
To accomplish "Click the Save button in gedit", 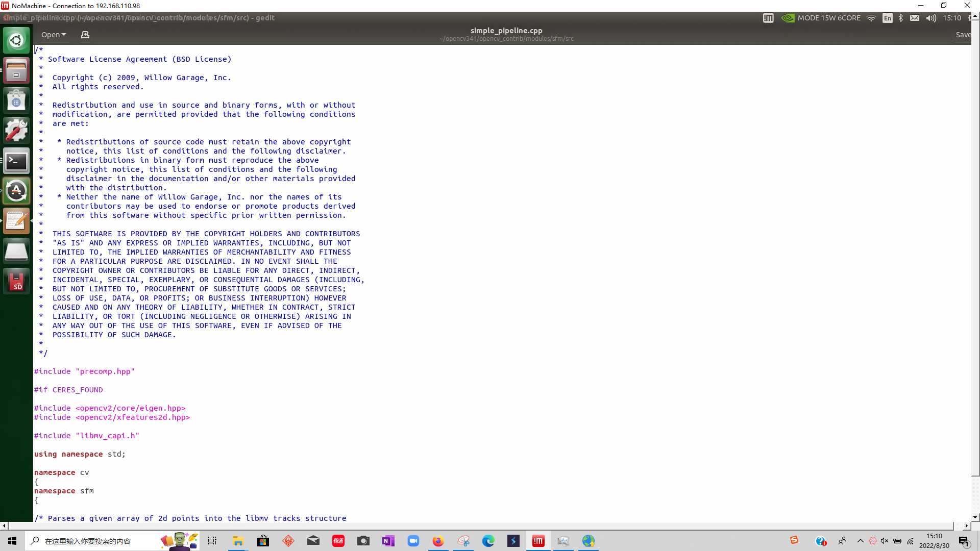I will tap(963, 35).
